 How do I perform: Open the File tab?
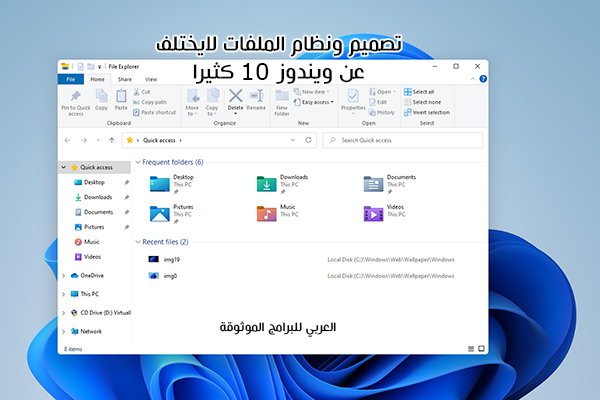pos(70,79)
